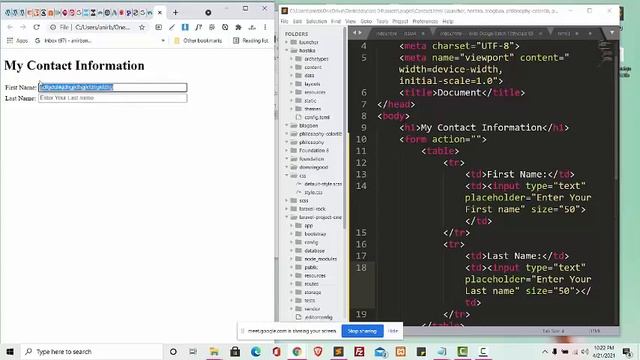This screenshot has height=360, width=640.
Task: Open Sublime Text View menu
Action: coord(350,21)
